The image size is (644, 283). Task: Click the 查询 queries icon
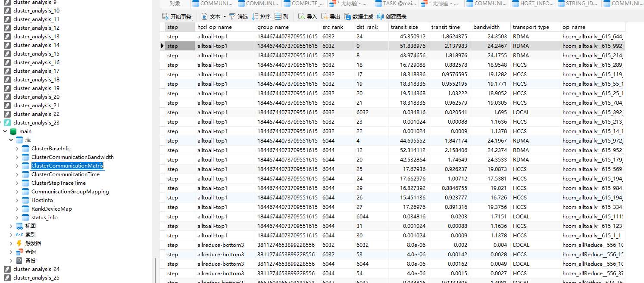[x=19, y=252]
